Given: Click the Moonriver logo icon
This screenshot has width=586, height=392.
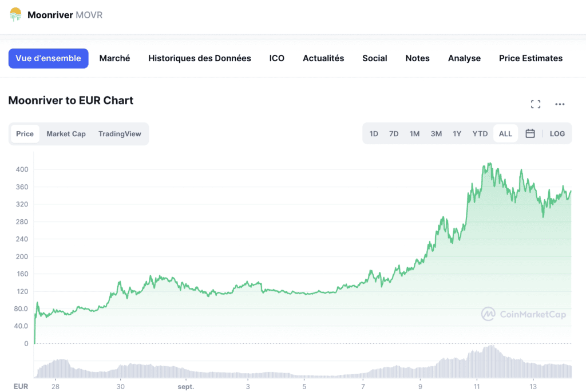Looking at the screenshot, I should pyautogui.click(x=15, y=15).
